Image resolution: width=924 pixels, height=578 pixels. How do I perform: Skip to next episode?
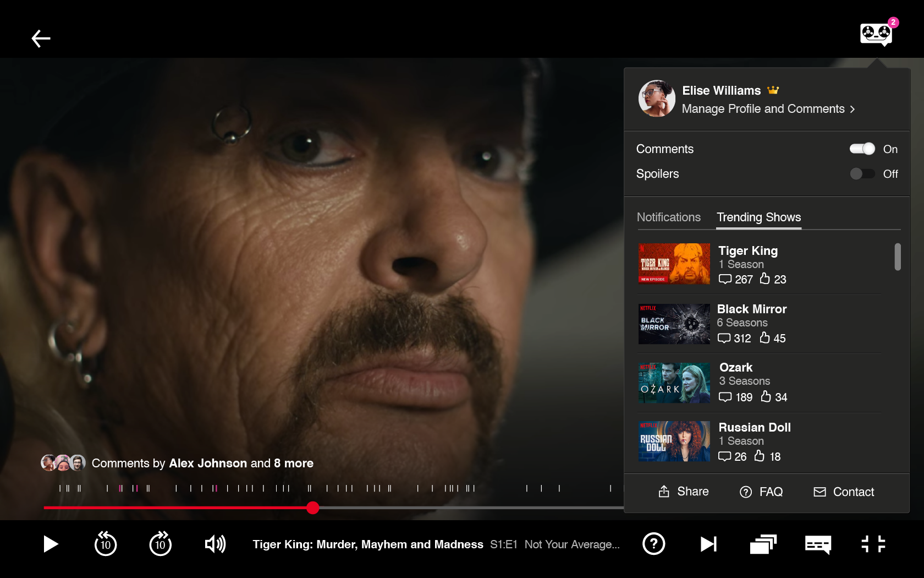coord(708,544)
